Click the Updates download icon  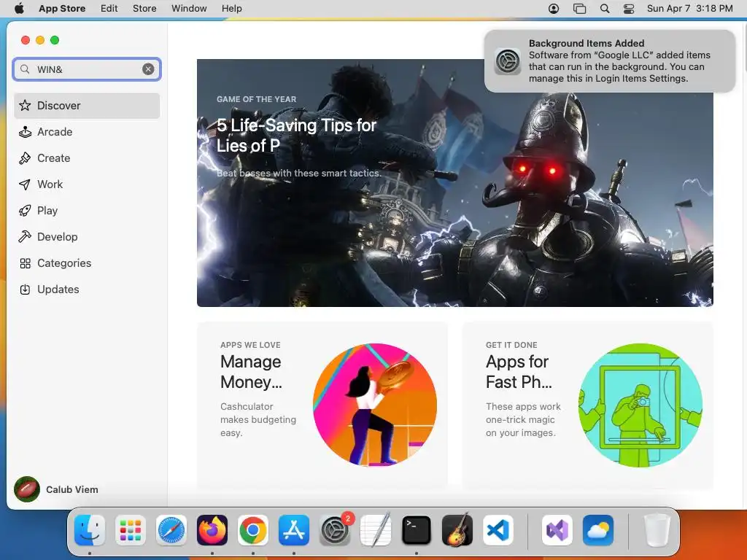tap(25, 289)
